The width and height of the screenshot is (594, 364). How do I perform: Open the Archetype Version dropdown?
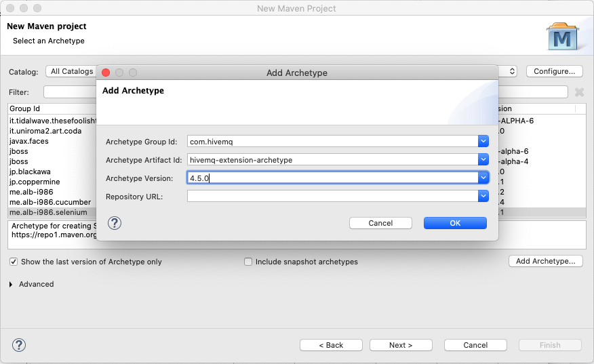coord(483,178)
